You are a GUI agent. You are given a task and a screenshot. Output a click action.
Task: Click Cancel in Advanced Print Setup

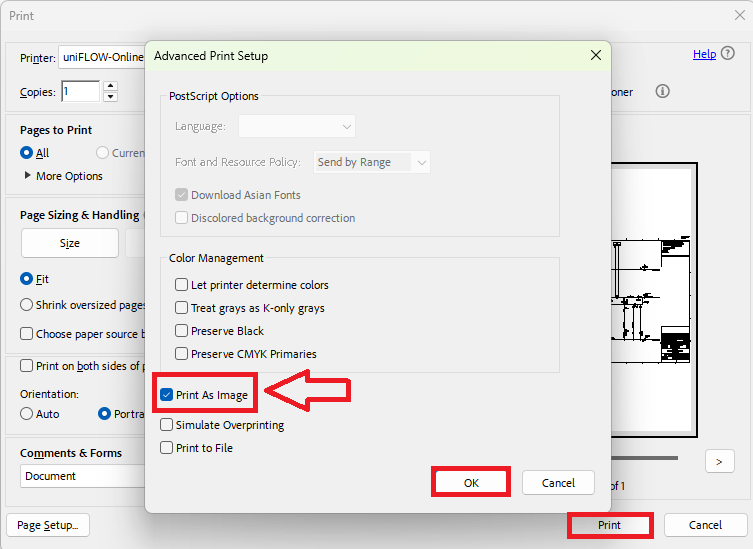pos(558,483)
